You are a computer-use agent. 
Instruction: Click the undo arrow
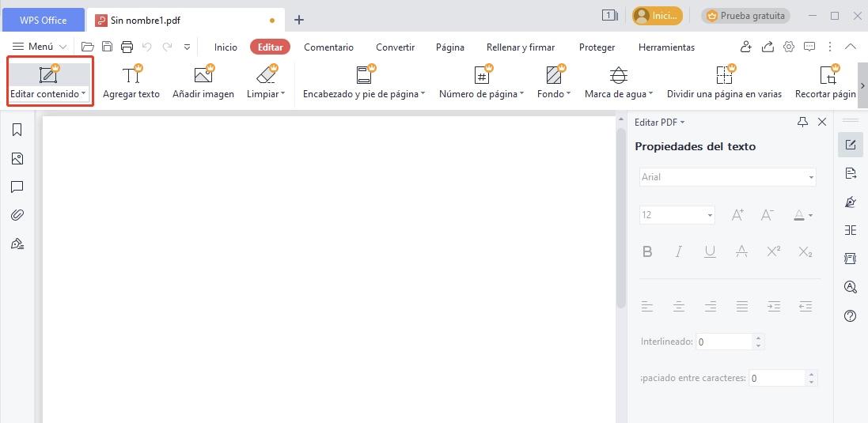[x=146, y=47]
